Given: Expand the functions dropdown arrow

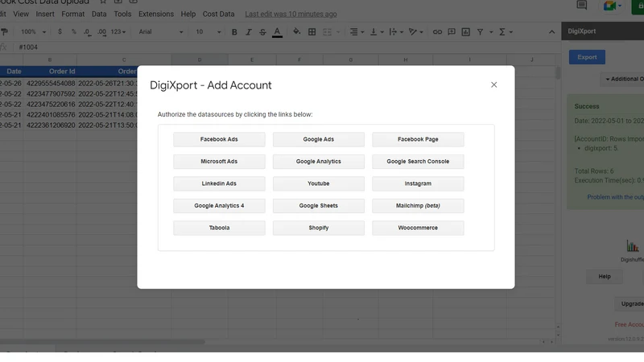Looking at the screenshot, I should 511,32.
